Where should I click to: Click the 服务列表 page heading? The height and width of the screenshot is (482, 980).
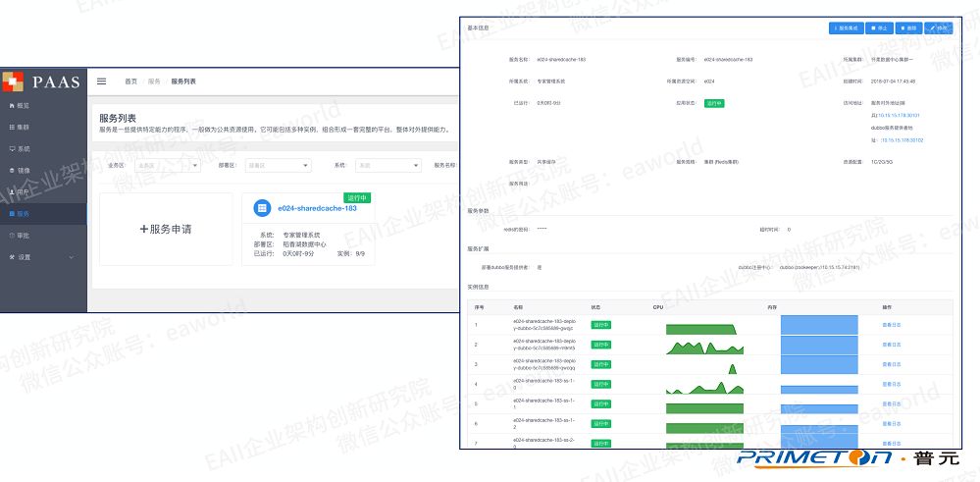[118, 118]
